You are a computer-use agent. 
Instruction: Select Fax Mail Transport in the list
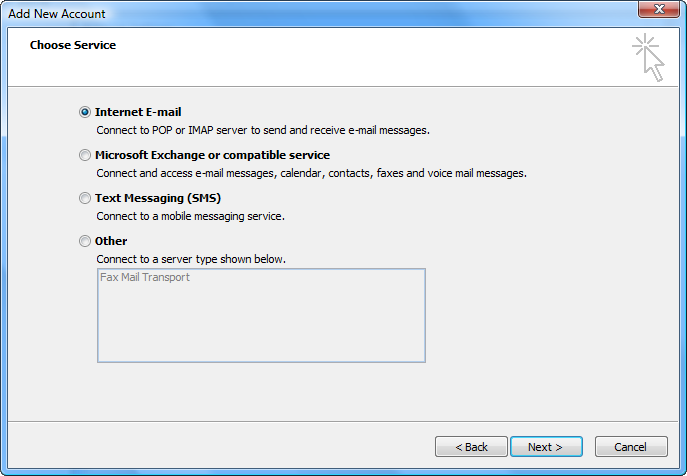(145, 278)
